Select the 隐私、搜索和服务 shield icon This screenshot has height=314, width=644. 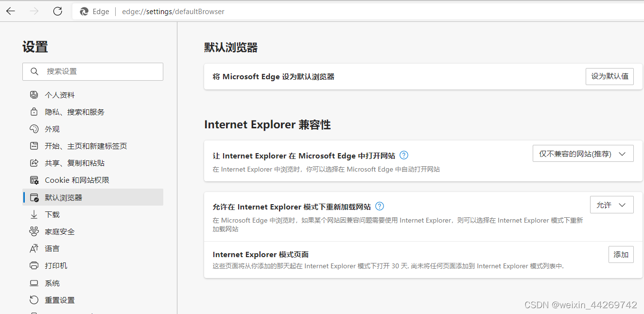click(x=34, y=111)
